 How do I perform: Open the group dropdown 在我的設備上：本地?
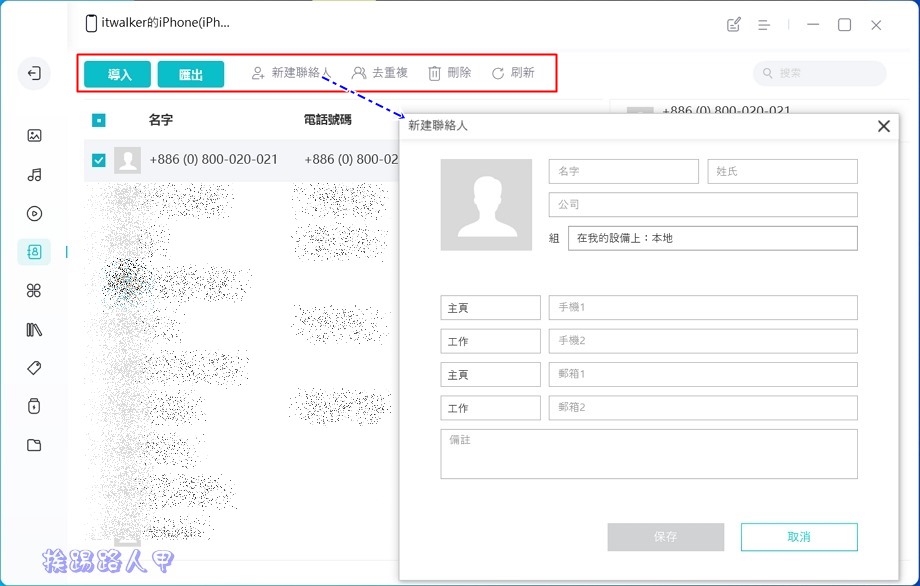712,238
